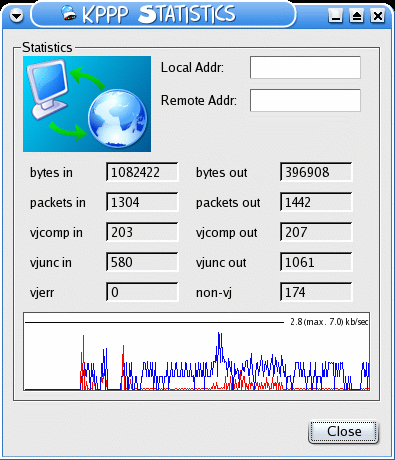Close window with the title bar X
Viewport: 395px width, 460px height.
[x=378, y=16]
